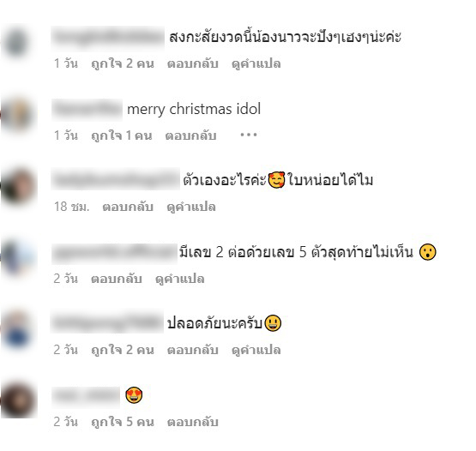Reply to the heart-eyes emoji comment
The width and height of the screenshot is (476, 451).
[193, 422]
